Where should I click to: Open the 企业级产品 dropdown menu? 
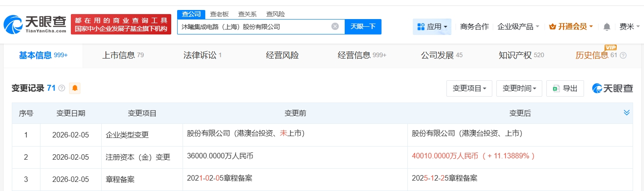pyautogui.click(x=518, y=27)
